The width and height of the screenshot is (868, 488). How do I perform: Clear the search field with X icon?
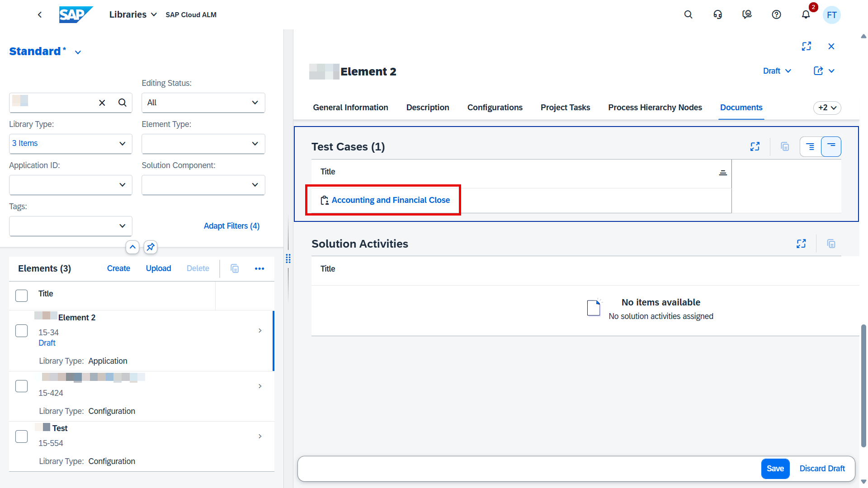[x=102, y=103]
